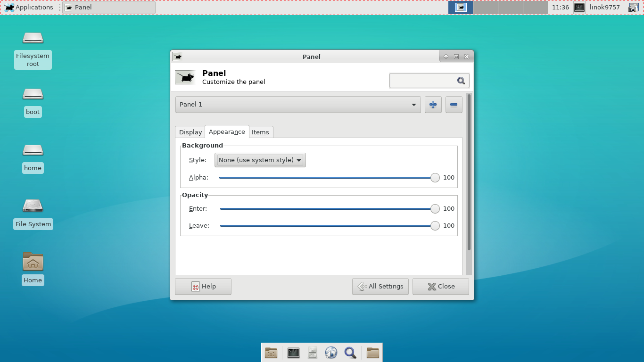The width and height of the screenshot is (644, 362).
Task: Click the Enter opacity slider handle
Action: click(435, 209)
